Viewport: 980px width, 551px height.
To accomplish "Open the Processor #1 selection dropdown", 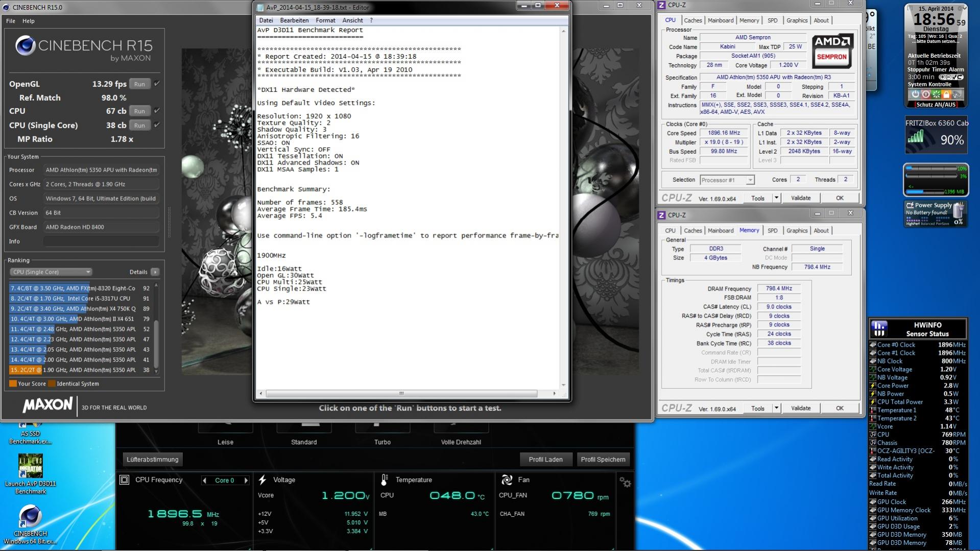I will click(727, 180).
